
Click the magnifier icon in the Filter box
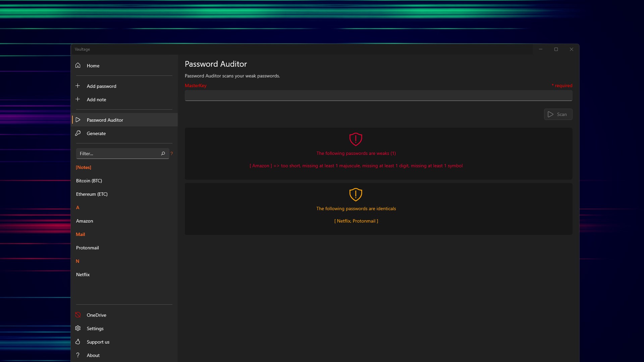pos(163,154)
